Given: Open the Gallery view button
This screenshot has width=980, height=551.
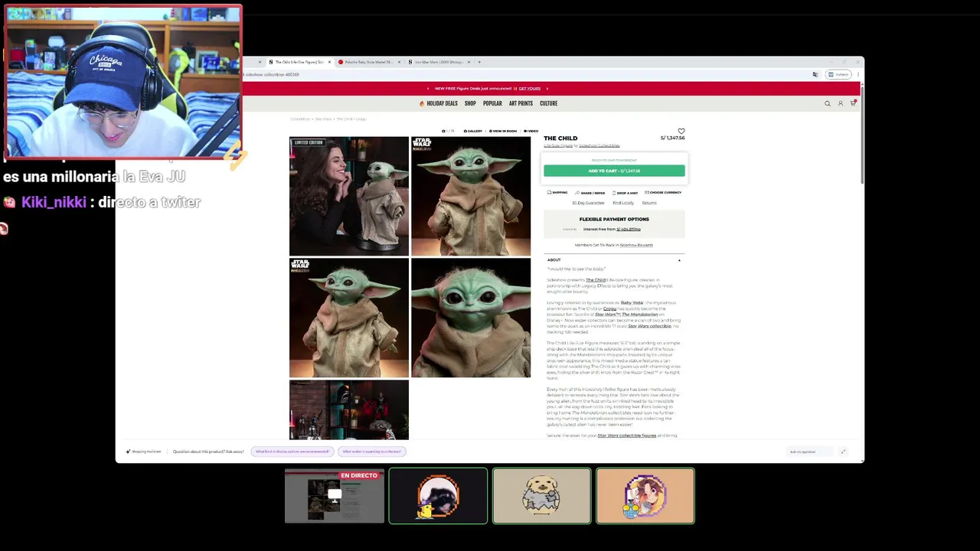Looking at the screenshot, I should coord(473,131).
